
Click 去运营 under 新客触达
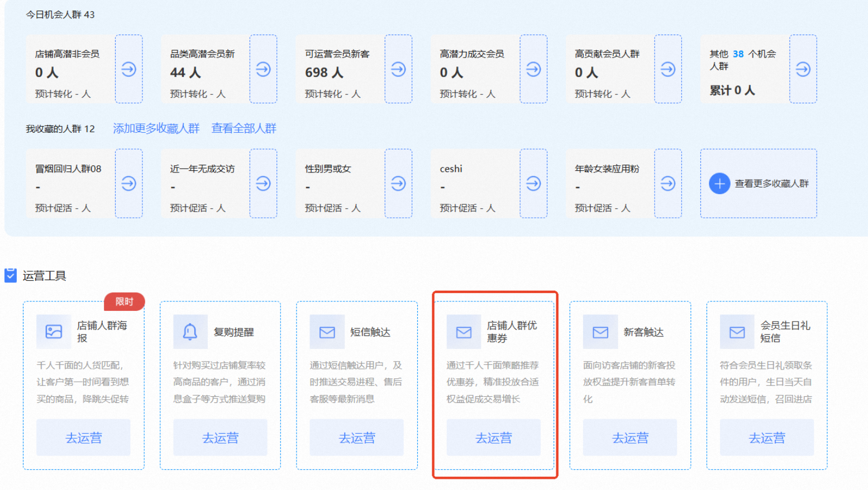[x=631, y=438]
